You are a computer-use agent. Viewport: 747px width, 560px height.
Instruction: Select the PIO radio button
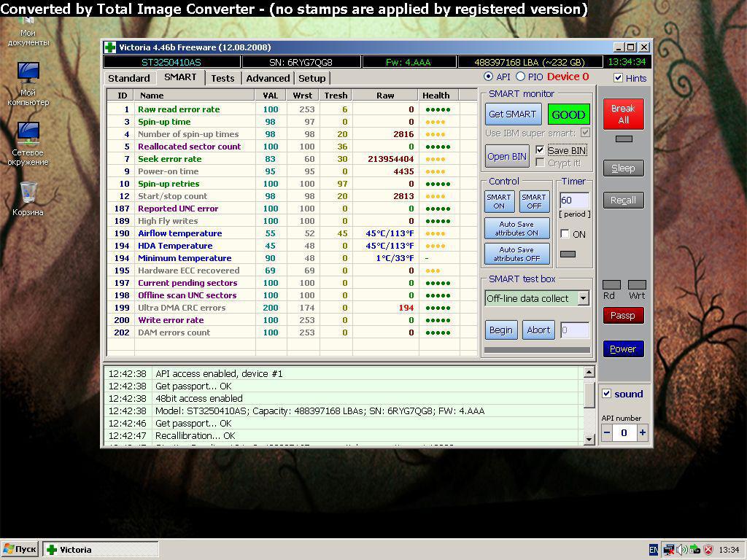pos(520,77)
